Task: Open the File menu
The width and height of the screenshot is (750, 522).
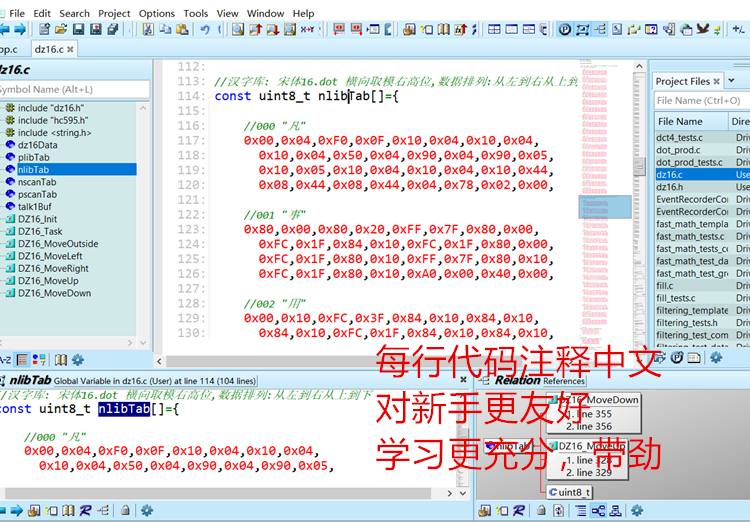Action: 17,13
